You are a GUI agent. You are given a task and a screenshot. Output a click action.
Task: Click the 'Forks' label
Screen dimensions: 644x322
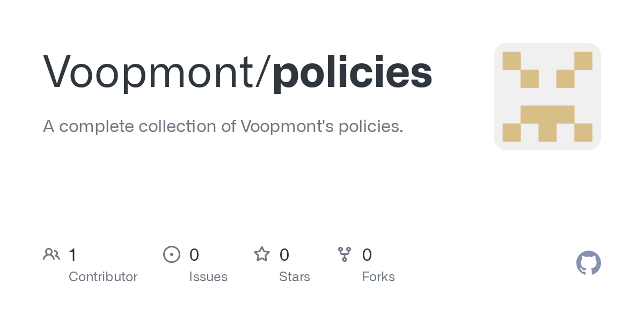tap(378, 277)
